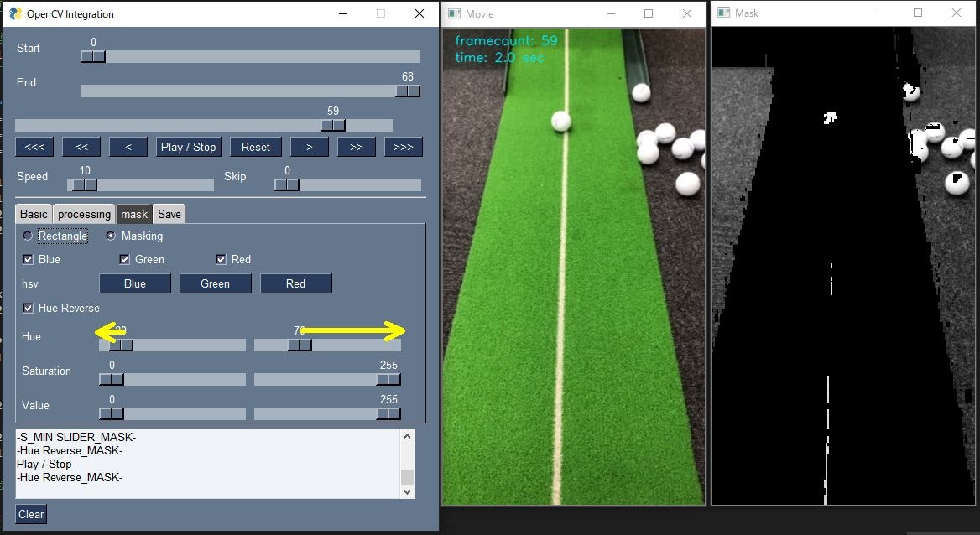Minimize the Mask window
This screenshot has height=535, width=980.
point(880,13)
